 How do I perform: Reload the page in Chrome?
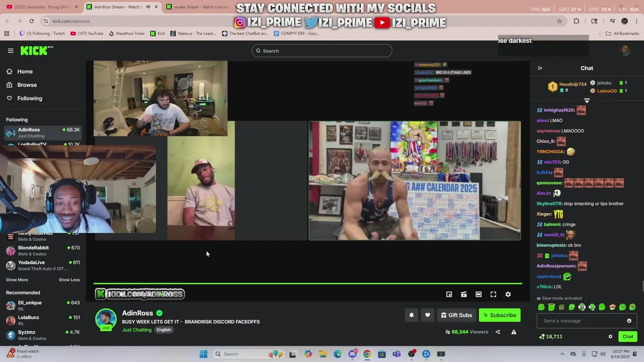pos(31,21)
